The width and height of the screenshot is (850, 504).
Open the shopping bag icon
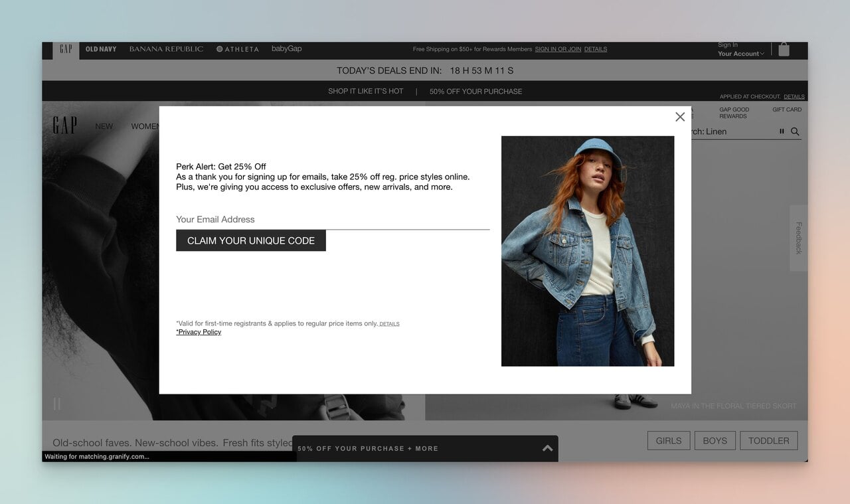(x=784, y=50)
